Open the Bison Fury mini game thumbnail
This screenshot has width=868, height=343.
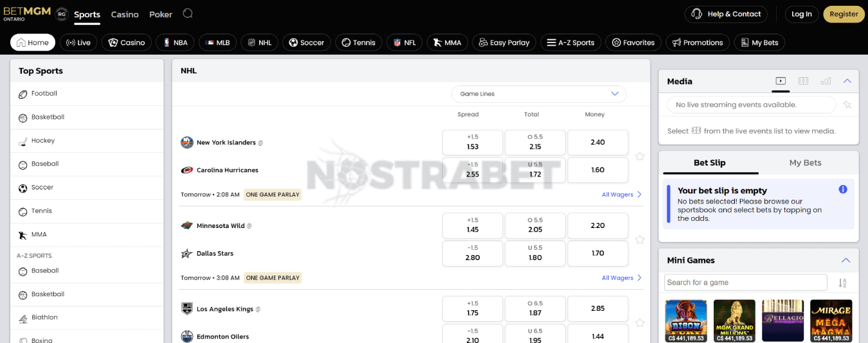point(686,321)
